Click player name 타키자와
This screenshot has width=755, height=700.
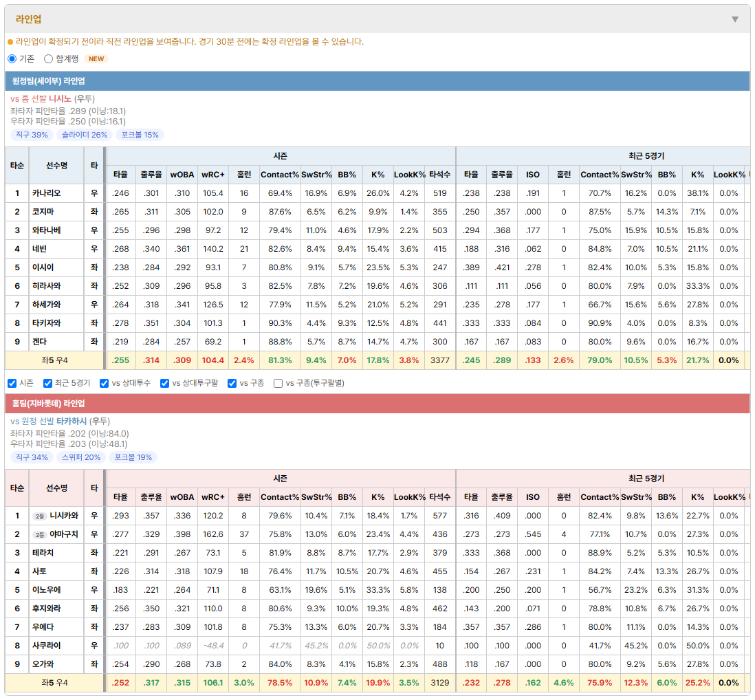47,323
